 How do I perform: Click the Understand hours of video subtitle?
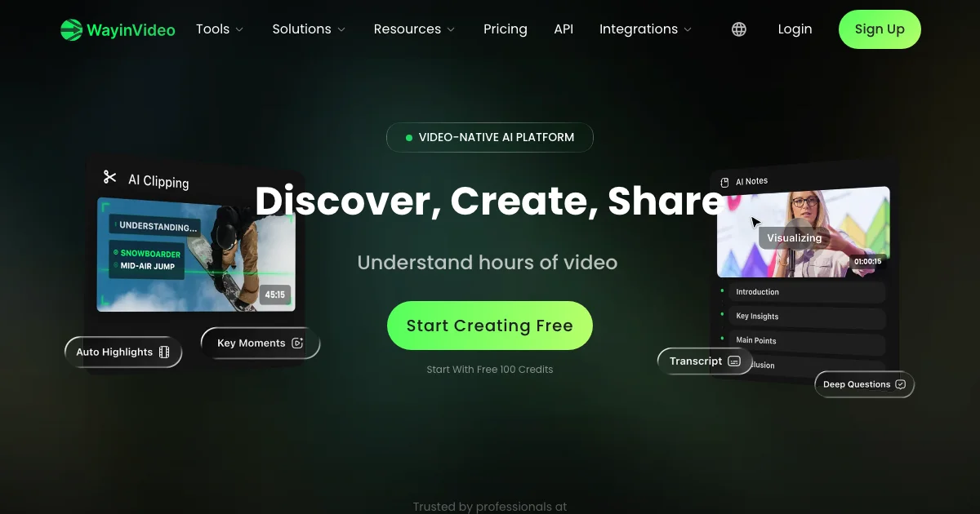click(x=488, y=263)
